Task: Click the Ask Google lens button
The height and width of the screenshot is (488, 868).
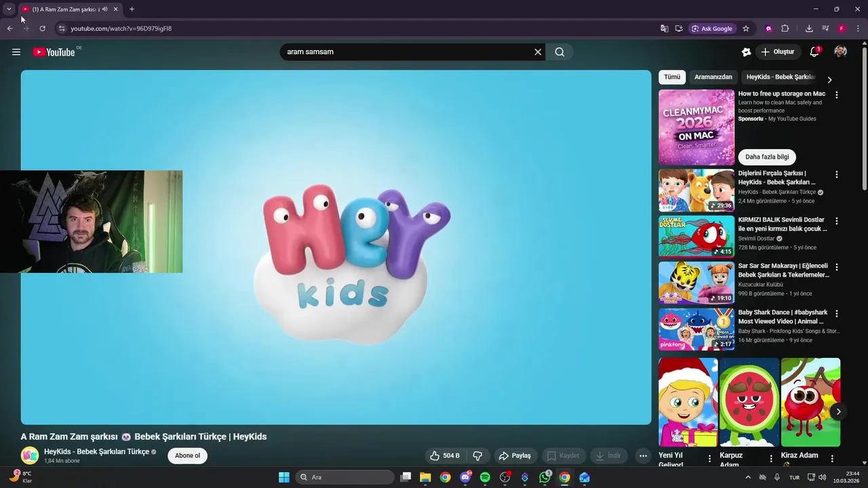Action: (x=712, y=28)
